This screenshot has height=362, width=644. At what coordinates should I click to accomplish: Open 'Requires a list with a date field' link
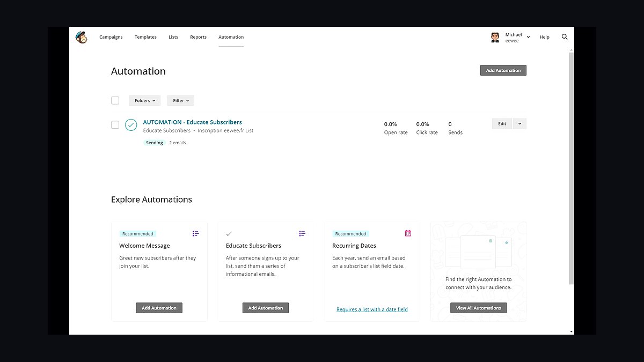pos(372,309)
